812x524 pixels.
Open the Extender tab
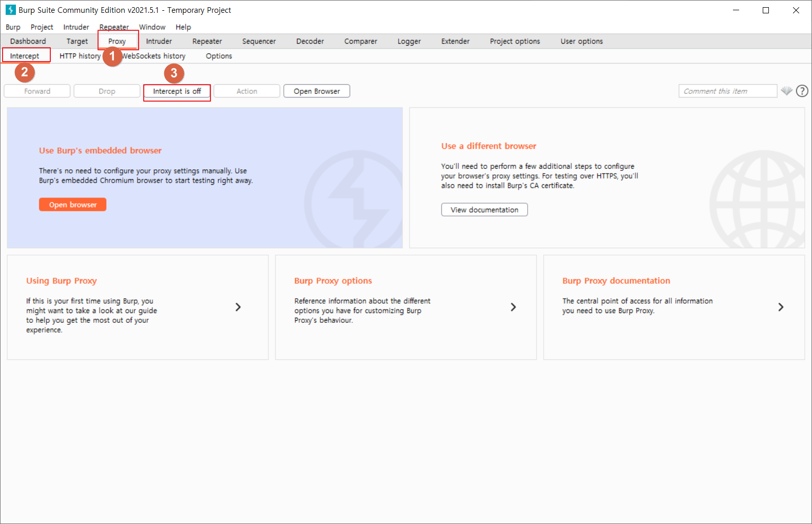point(455,41)
